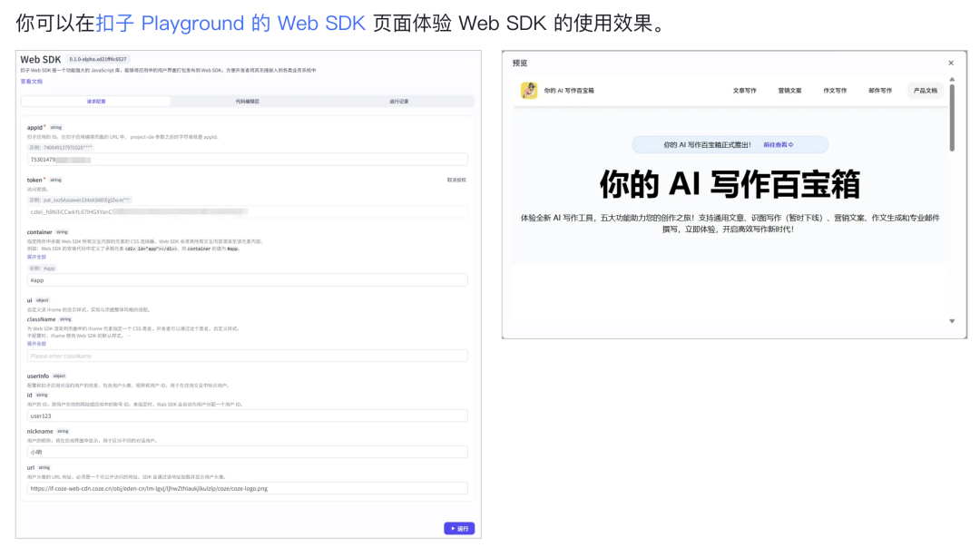Click the 你的 AI 写作百宝箱 header name
Viewport: 980px width, 557px height.
569,91
